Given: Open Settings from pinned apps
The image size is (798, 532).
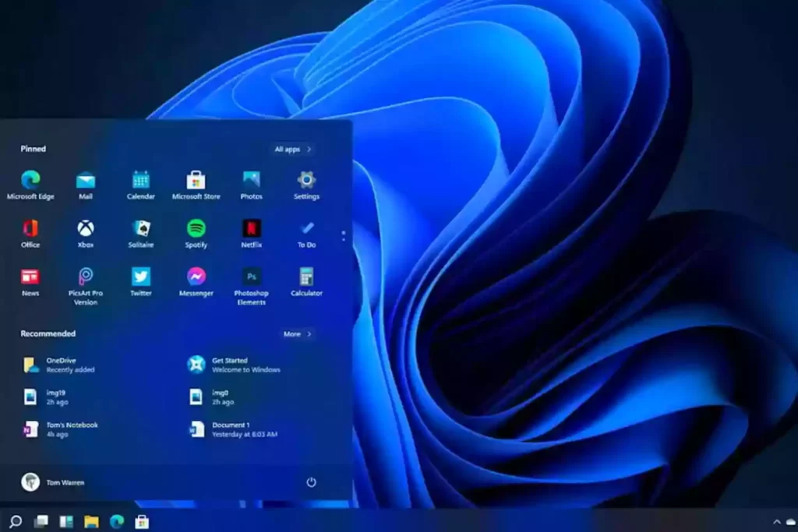Looking at the screenshot, I should [306, 185].
